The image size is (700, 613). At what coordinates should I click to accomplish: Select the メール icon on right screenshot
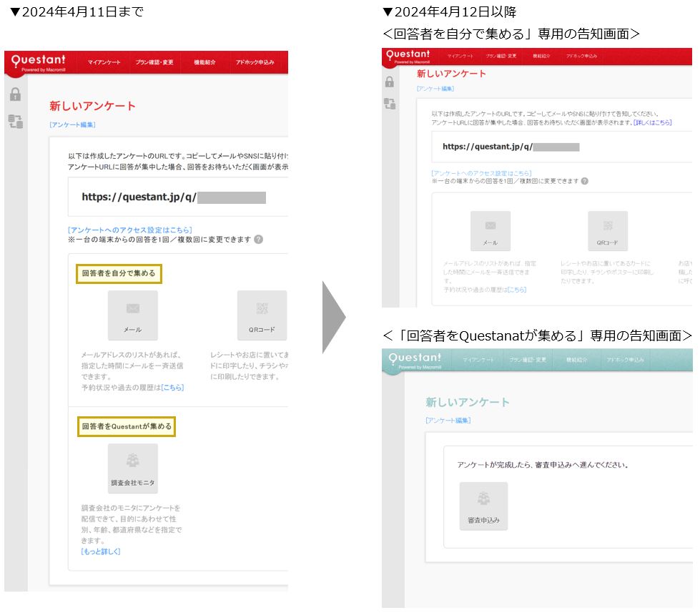(491, 230)
